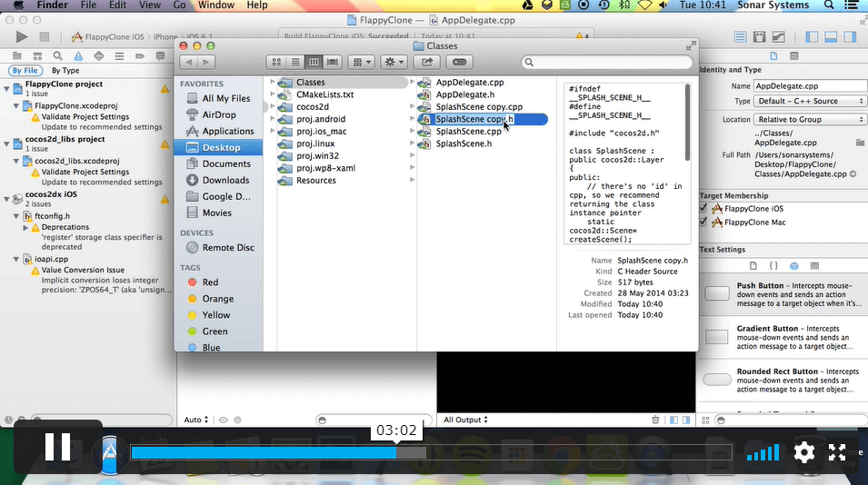Select SplashScene copy.cpp file
This screenshot has width=868, height=485.
click(x=479, y=107)
